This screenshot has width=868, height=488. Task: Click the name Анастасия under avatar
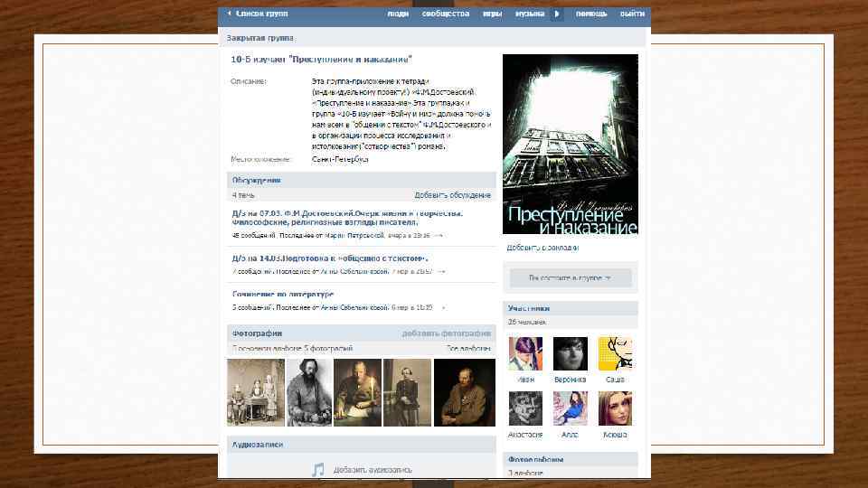pos(525,435)
